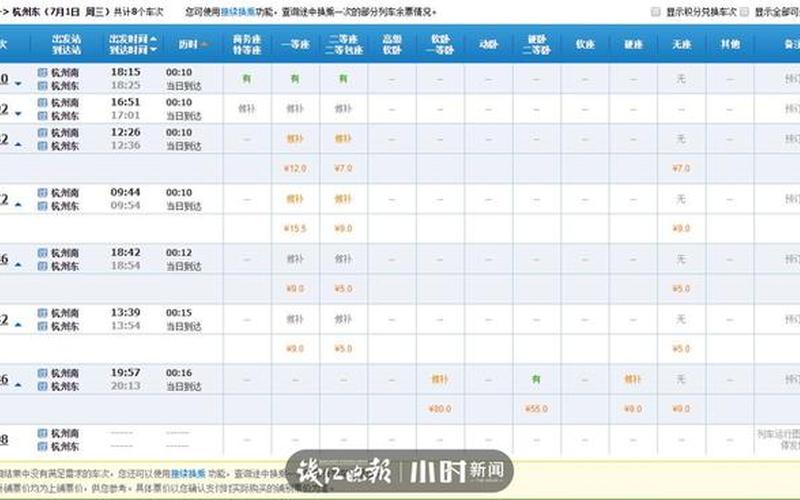
Task: Open 接续换乘 link in top notice
Action: (x=238, y=12)
